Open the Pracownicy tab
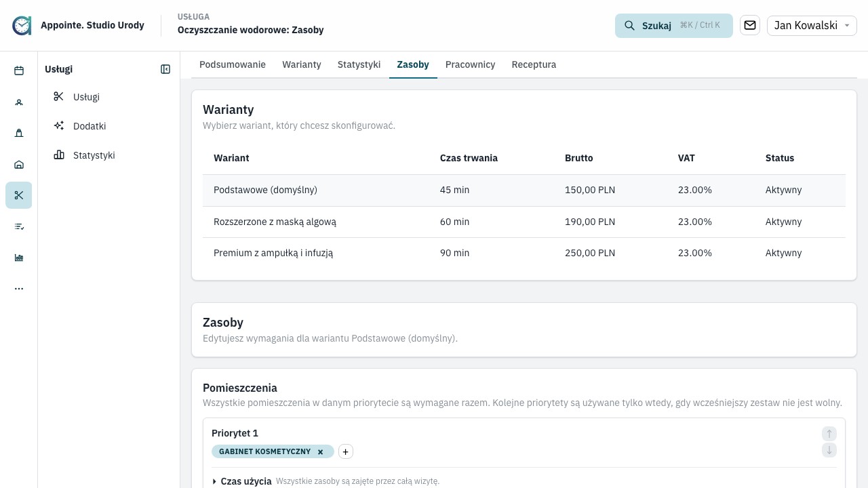The width and height of the screenshot is (868, 488). pos(470,65)
